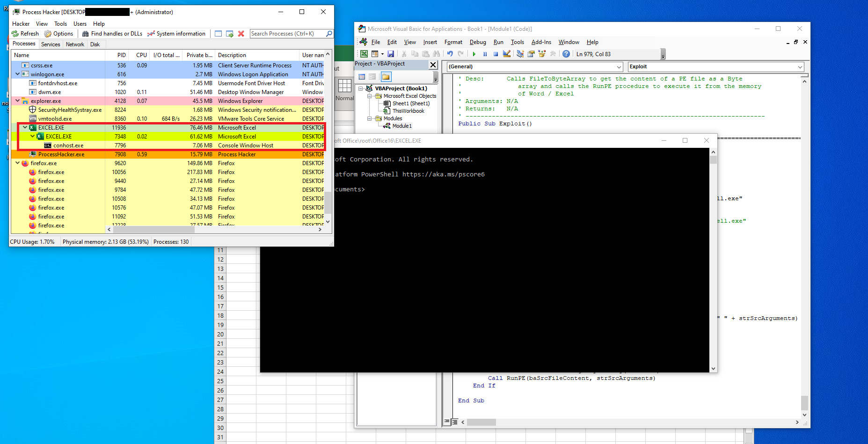Image resolution: width=868 pixels, height=444 pixels.
Task: Open the Hacker menu
Action: 21,24
